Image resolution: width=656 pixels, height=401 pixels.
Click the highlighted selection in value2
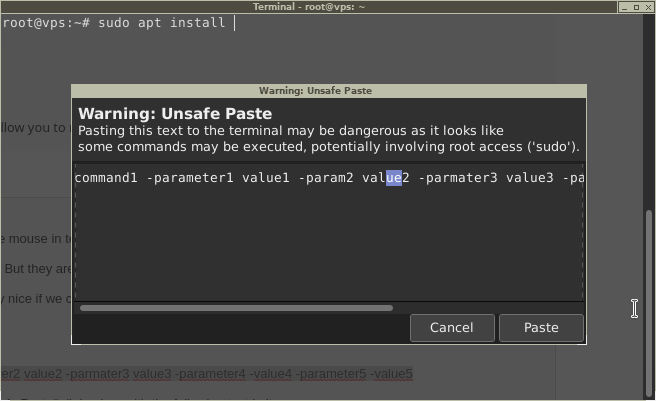tap(394, 178)
